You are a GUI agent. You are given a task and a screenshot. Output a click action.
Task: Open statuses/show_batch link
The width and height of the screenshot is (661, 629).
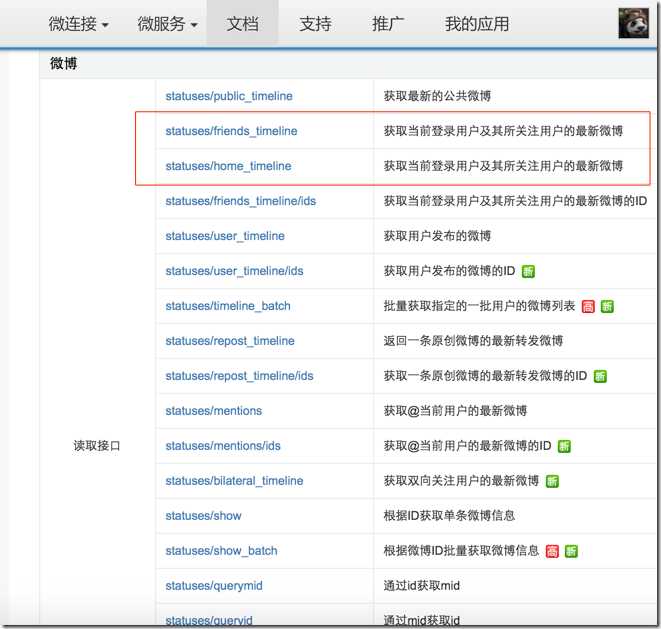[222, 551]
